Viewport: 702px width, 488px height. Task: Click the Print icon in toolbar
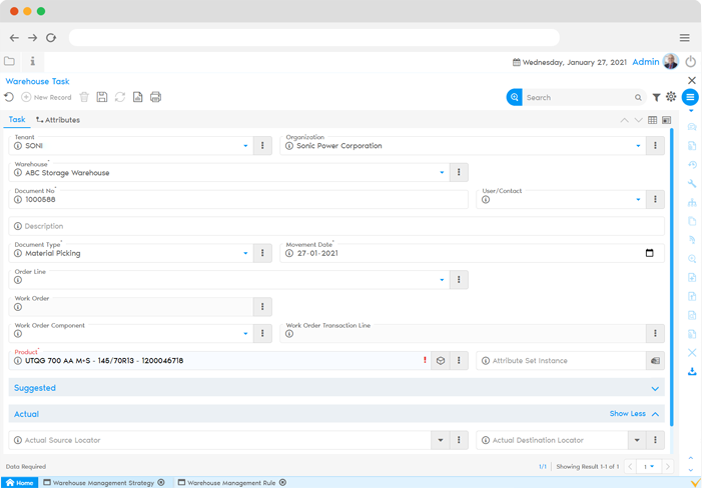[x=155, y=97]
